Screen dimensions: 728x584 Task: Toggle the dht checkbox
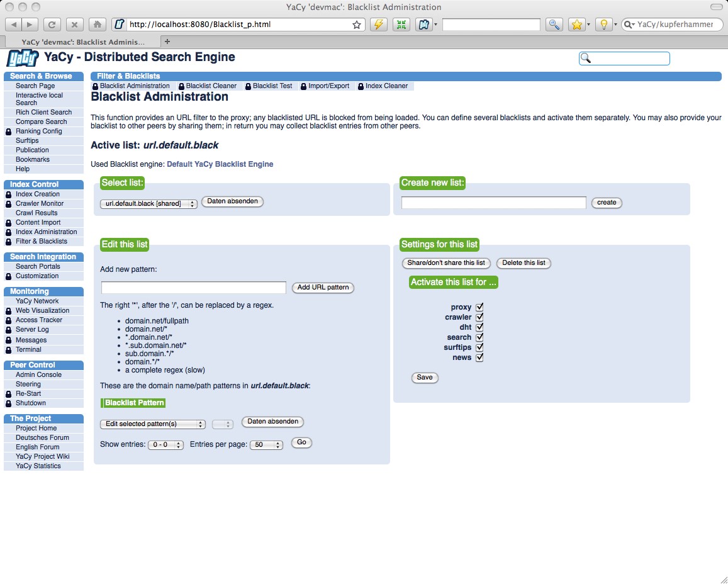[x=479, y=327]
